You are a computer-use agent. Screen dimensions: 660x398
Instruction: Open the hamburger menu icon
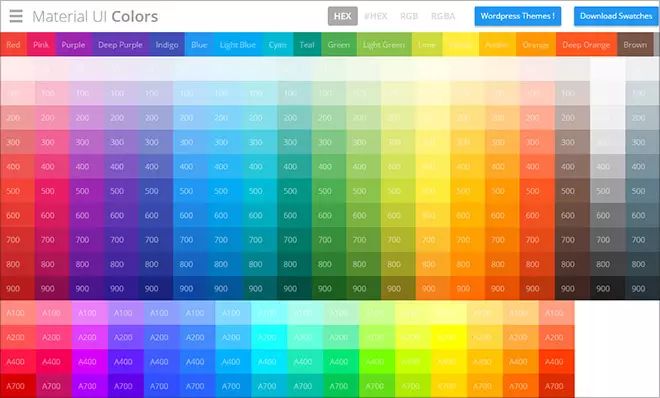tap(16, 16)
